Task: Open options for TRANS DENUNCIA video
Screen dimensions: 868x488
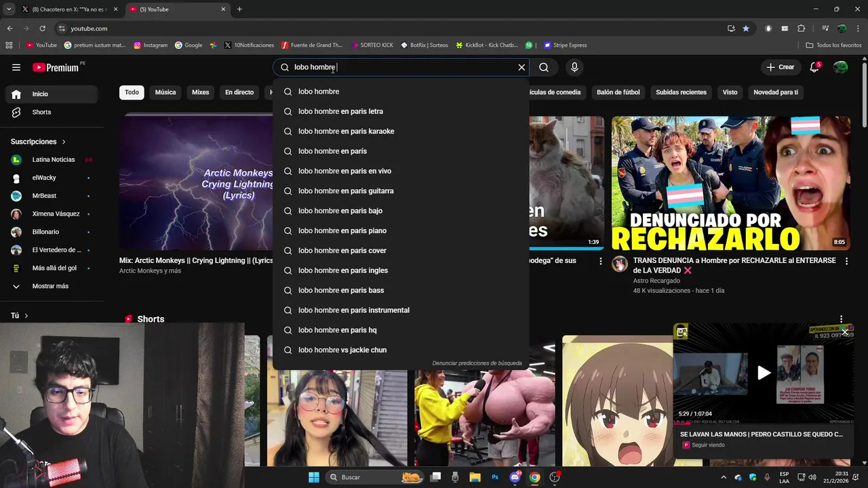Action: click(x=846, y=261)
